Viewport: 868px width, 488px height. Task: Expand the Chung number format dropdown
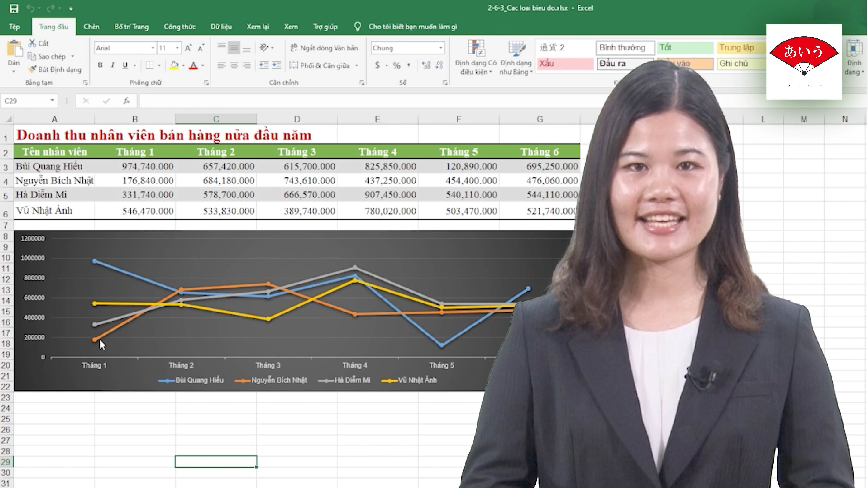(x=440, y=48)
